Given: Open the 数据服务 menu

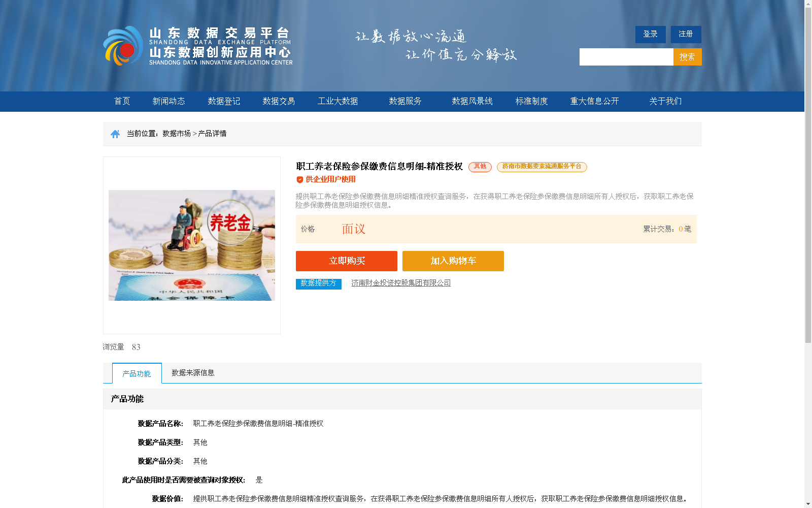Looking at the screenshot, I should tap(405, 101).
